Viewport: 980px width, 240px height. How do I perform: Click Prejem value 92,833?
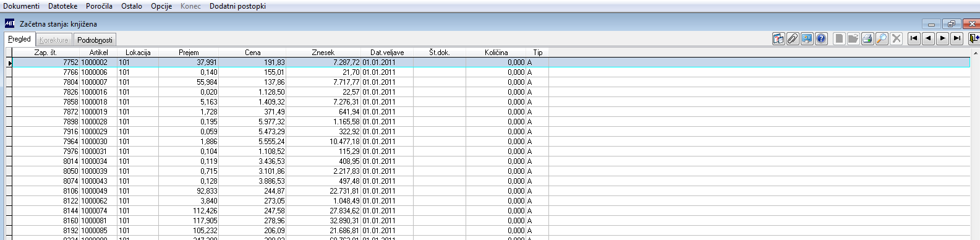coord(189,191)
